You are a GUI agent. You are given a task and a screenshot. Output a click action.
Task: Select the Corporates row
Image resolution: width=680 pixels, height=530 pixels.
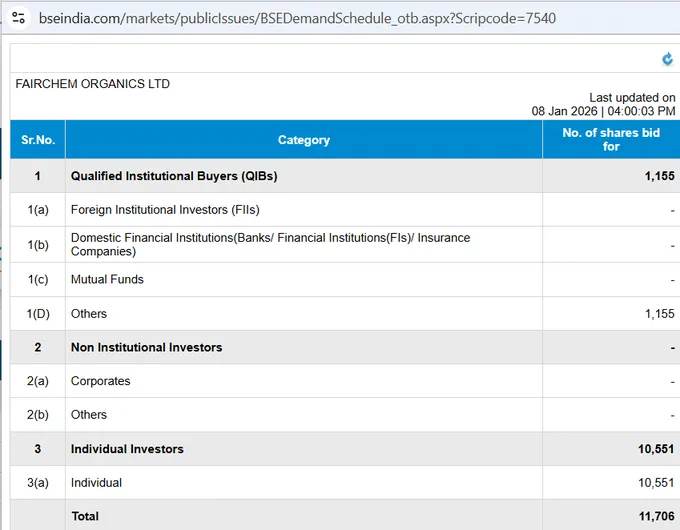(x=345, y=381)
